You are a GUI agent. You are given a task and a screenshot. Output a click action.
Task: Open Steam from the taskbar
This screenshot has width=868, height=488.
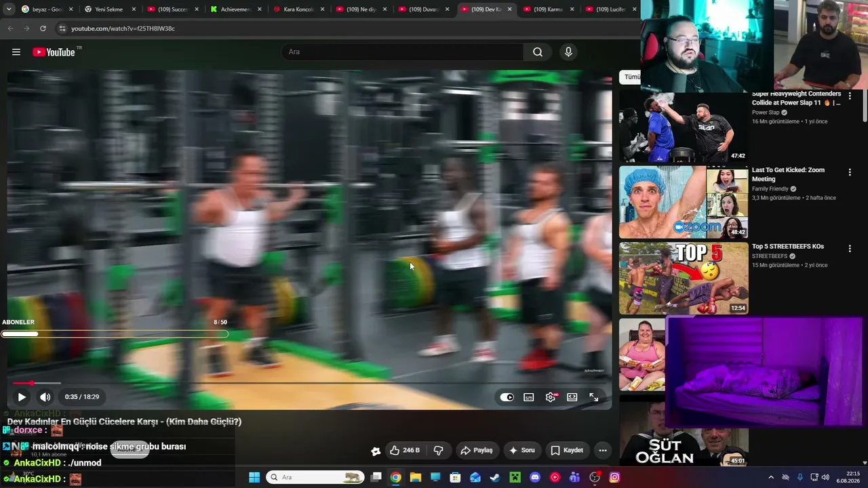coord(495,477)
